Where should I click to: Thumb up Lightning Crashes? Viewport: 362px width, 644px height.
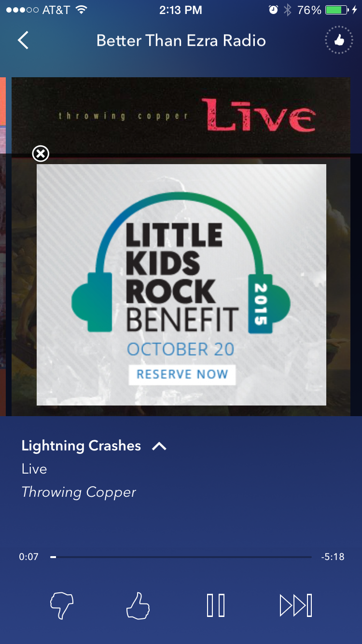pos(138,605)
